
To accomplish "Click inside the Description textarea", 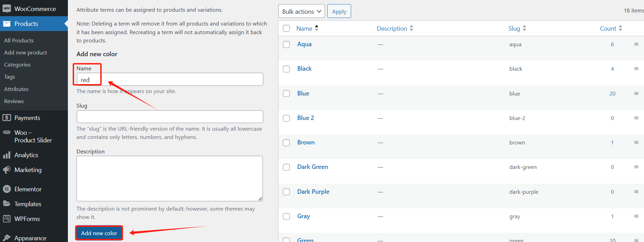I will click(170, 178).
